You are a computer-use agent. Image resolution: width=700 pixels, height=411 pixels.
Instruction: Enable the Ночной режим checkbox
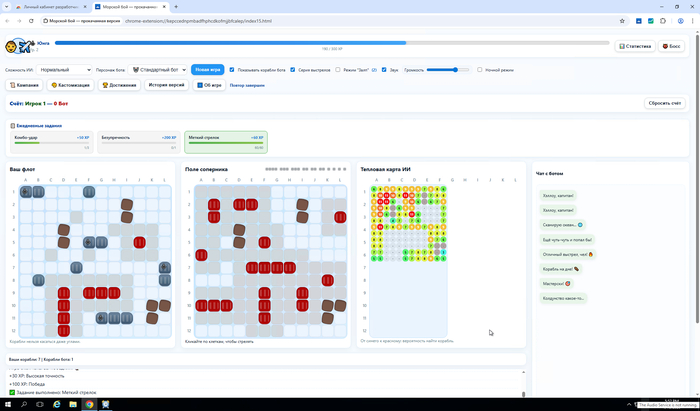[x=480, y=70]
